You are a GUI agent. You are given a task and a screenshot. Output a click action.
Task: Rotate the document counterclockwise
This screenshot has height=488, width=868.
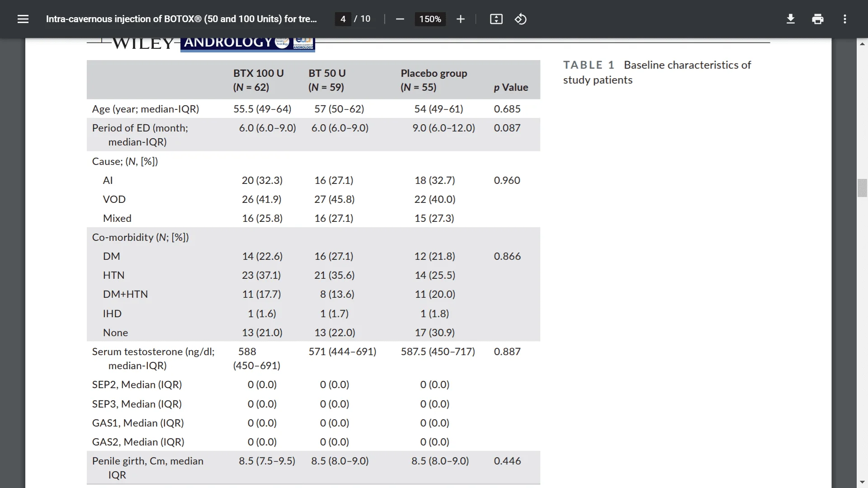click(520, 19)
